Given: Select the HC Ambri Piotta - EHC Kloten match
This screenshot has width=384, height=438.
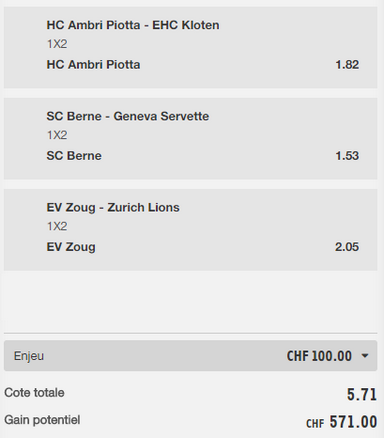Looking at the screenshot, I should [x=133, y=25].
